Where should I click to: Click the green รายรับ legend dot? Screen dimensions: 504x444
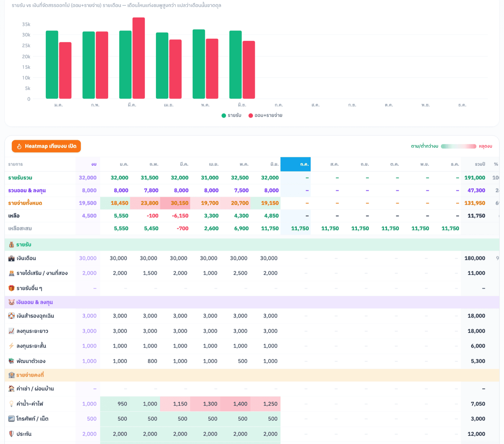pos(224,115)
